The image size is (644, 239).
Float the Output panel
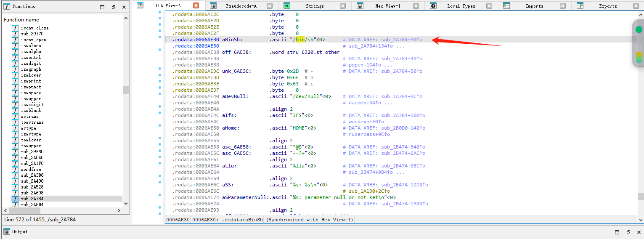click(x=628, y=232)
